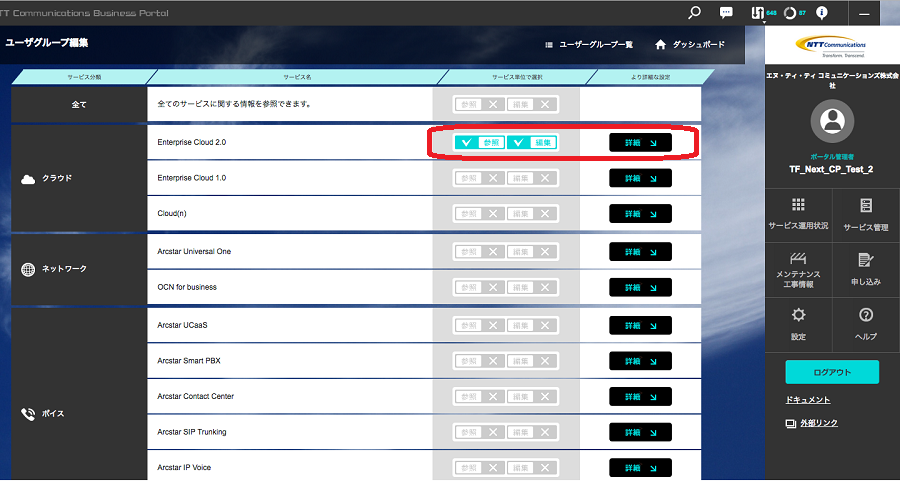The width and height of the screenshot is (900, 482).
Task: Go to ダッシュボード home
Action: (689, 45)
